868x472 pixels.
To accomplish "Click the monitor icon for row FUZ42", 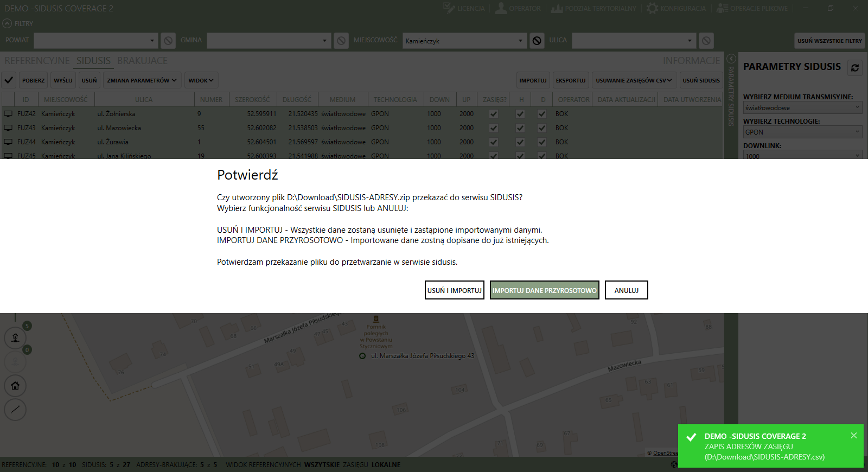I will (x=8, y=114).
